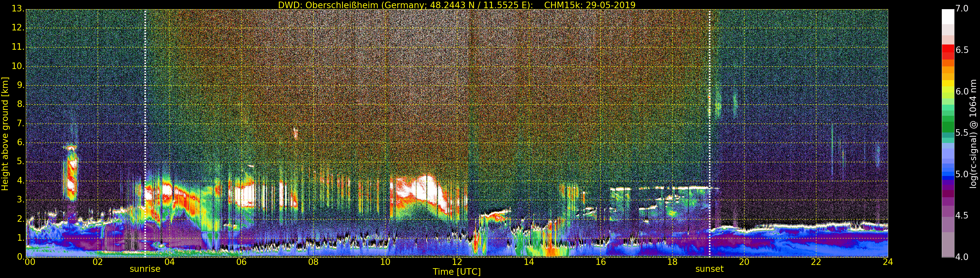Click the 'Height above ground [km]' axis label
The width and height of the screenshot is (980, 278).
coord(5,134)
